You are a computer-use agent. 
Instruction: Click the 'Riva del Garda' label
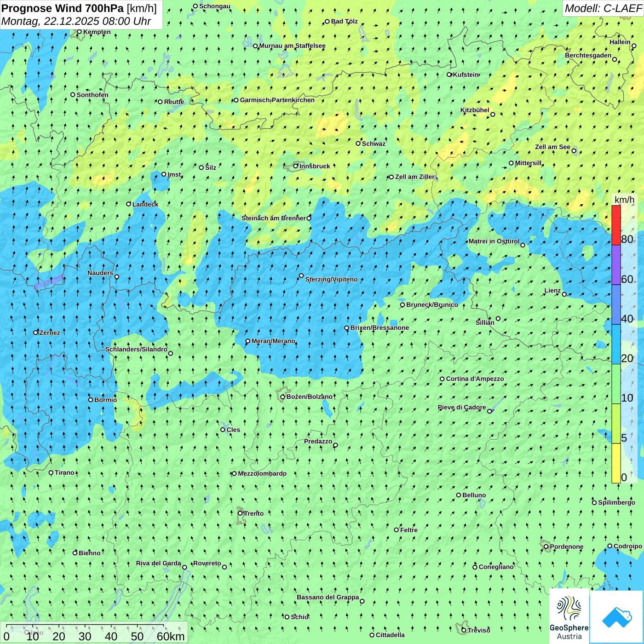point(159,563)
